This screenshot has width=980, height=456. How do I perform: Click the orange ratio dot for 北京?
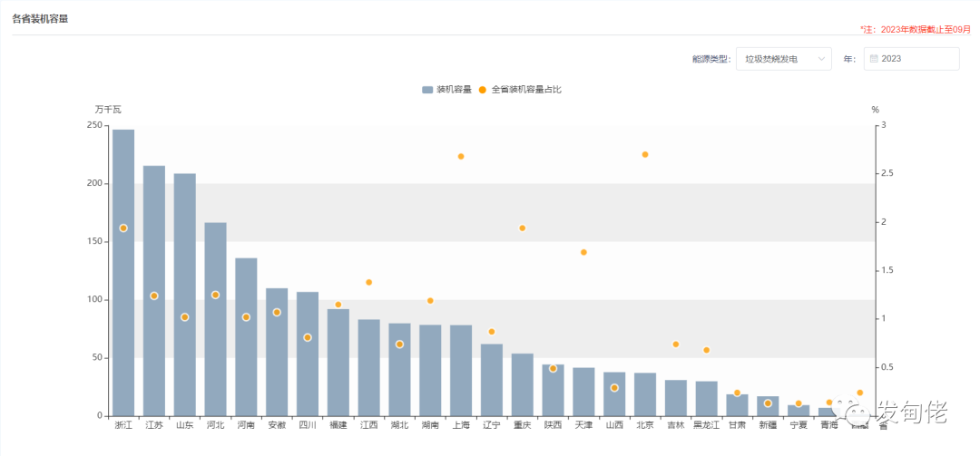coord(645,154)
